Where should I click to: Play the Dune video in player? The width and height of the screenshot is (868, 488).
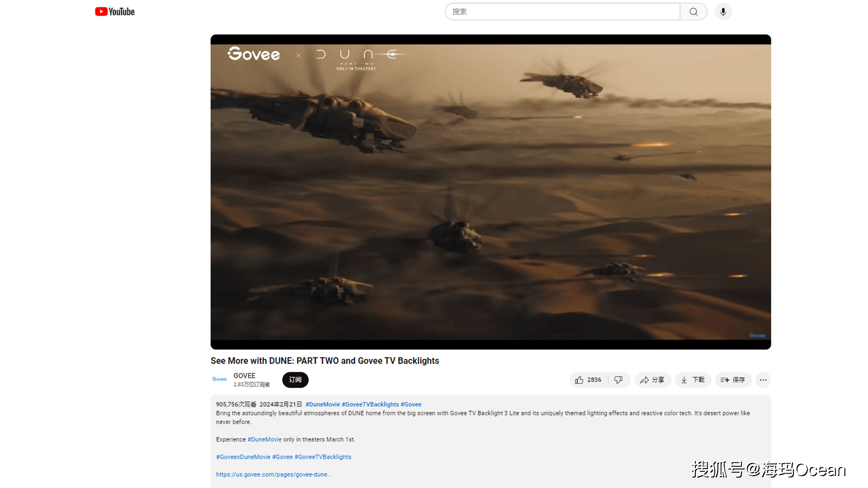coord(491,192)
